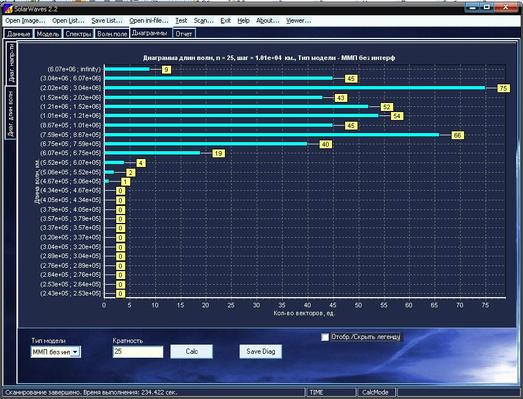Open the Отчет tab
The image size is (523, 399).
pos(184,34)
